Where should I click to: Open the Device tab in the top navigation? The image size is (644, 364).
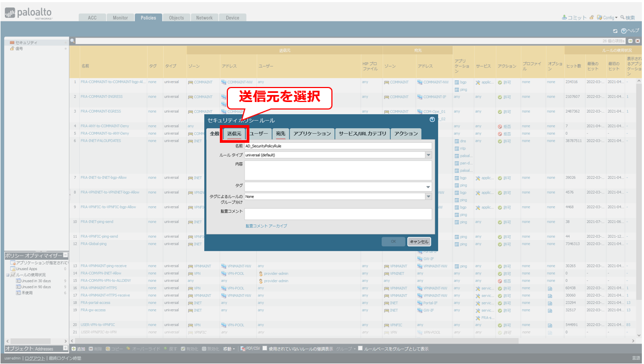coord(232,18)
